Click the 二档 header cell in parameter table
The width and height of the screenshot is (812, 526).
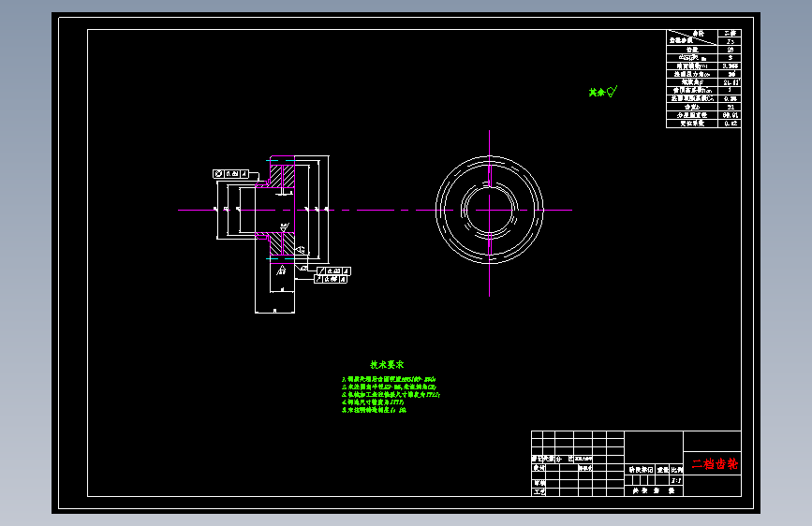730,34
